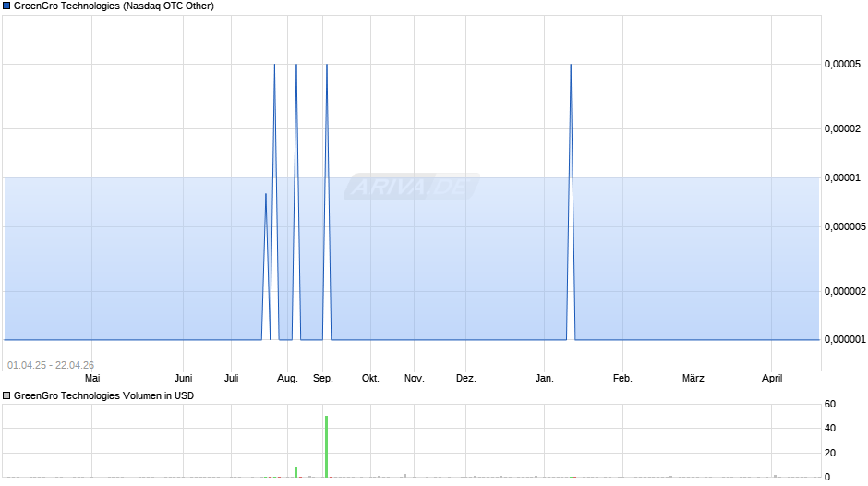This screenshot has height=486, width=868.
Task: Click the January price spike line
Action: click(x=571, y=201)
